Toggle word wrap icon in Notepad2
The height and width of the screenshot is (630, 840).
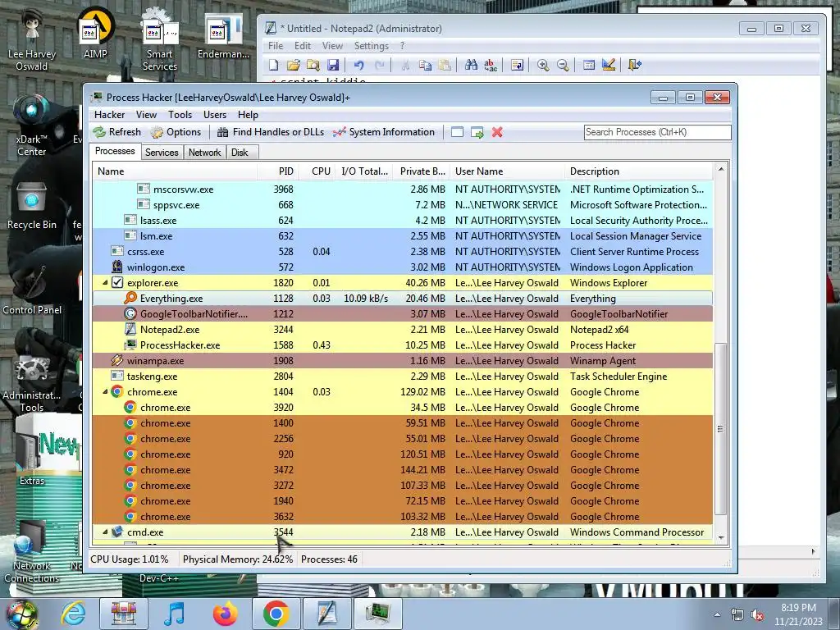tap(517, 66)
